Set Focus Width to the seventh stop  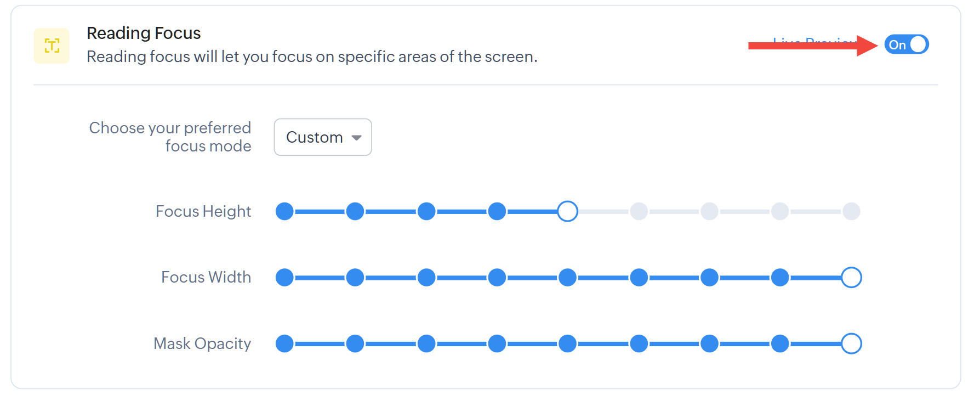(x=709, y=278)
